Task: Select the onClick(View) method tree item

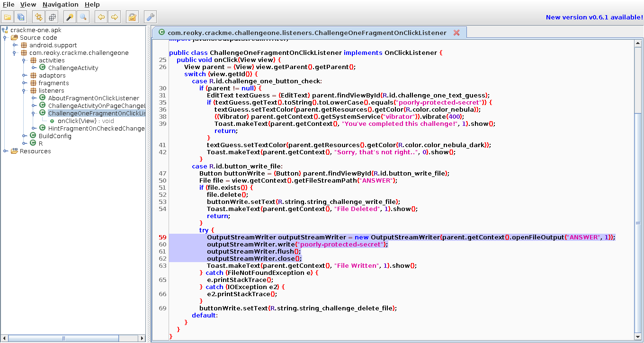Action: (x=86, y=121)
